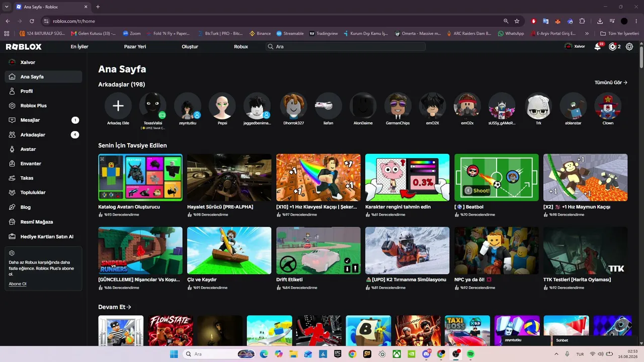
Task: Open Discord from the taskbar
Action: pyautogui.click(x=427, y=354)
